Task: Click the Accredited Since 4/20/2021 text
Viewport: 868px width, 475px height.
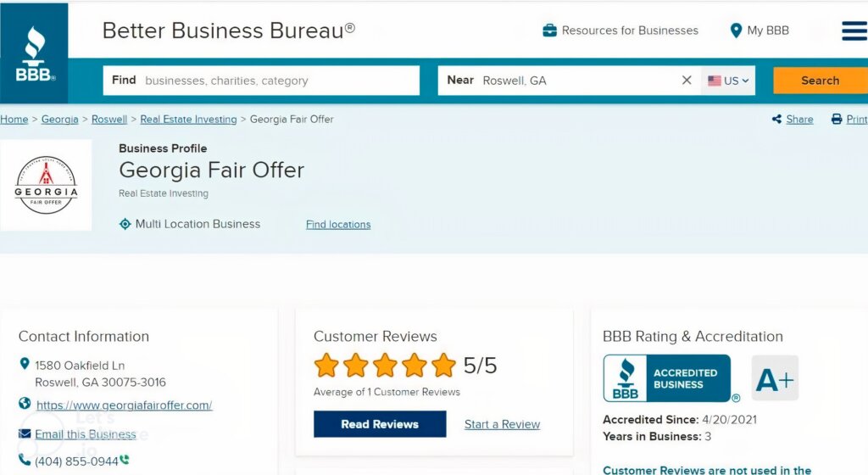Action: (680, 420)
